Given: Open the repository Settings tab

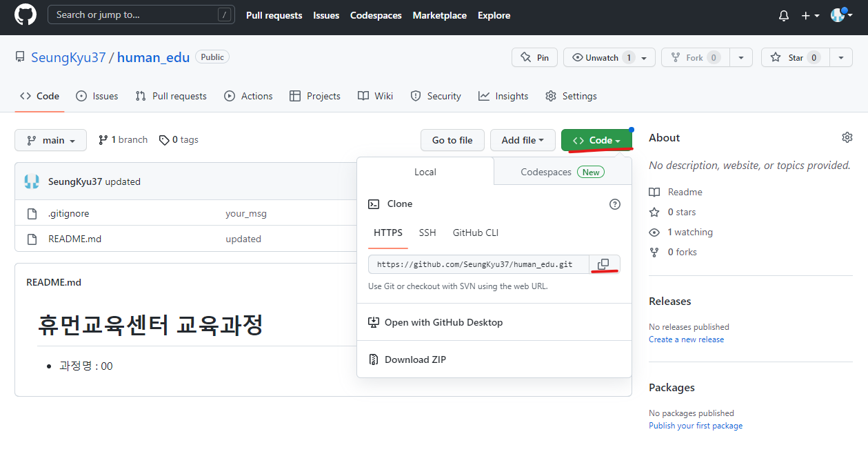Looking at the screenshot, I should coord(571,96).
